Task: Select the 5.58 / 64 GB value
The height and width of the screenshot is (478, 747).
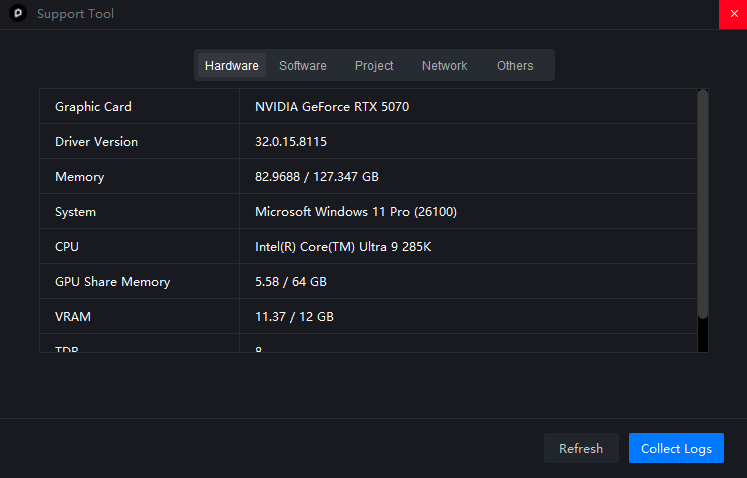Action: (291, 282)
